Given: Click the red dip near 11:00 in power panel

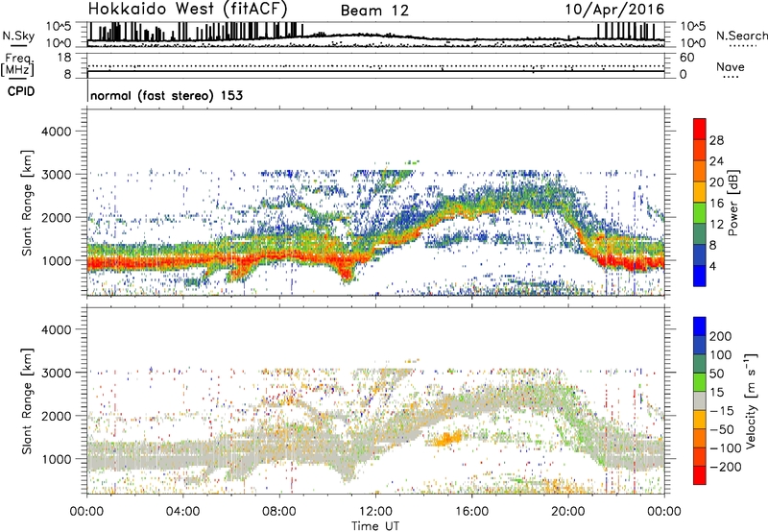Looking at the screenshot, I should [347, 273].
